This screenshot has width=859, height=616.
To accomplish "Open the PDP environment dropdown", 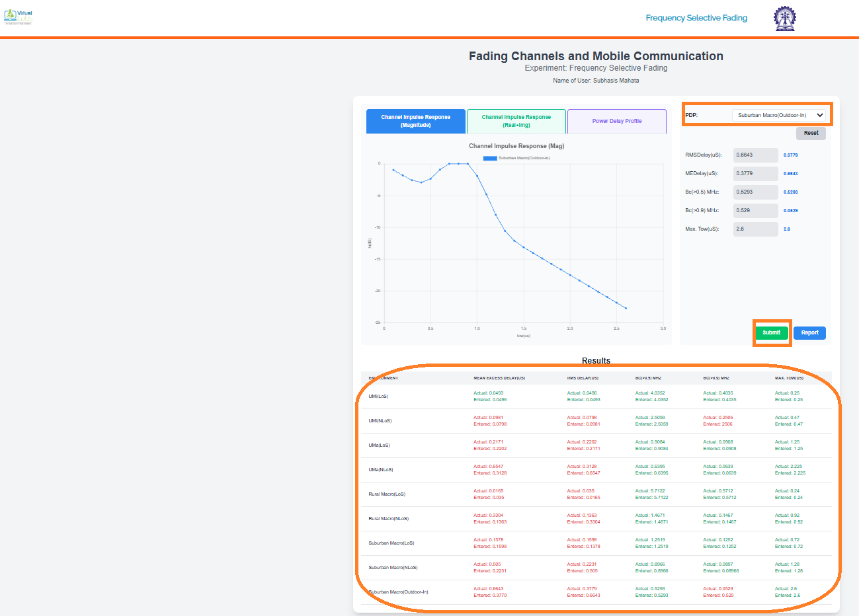I will [778, 115].
